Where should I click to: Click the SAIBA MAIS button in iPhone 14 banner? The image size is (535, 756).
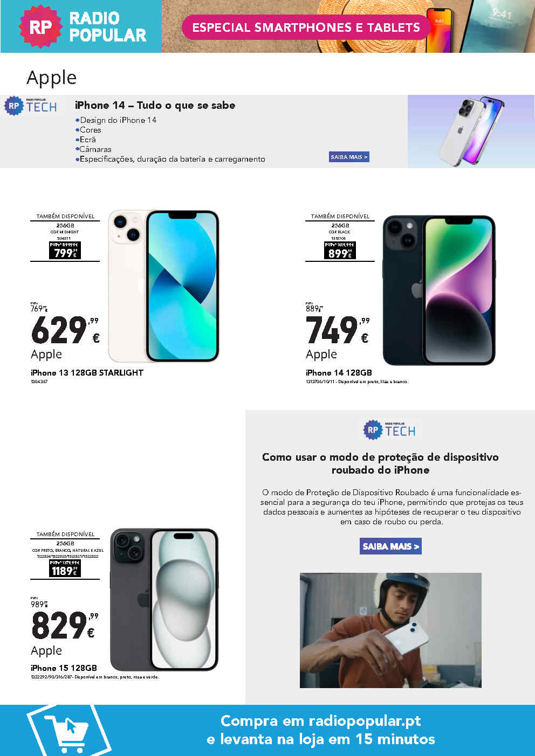pyautogui.click(x=349, y=157)
